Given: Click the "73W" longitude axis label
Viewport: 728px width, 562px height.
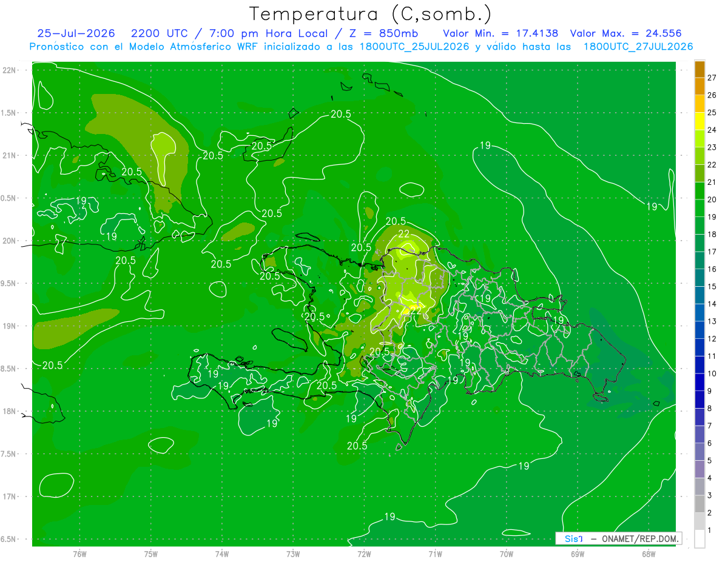Looking at the screenshot, I should [293, 554].
